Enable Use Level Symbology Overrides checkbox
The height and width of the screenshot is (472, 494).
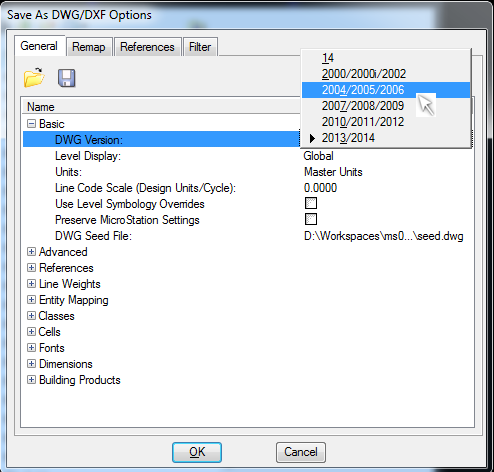(x=311, y=203)
